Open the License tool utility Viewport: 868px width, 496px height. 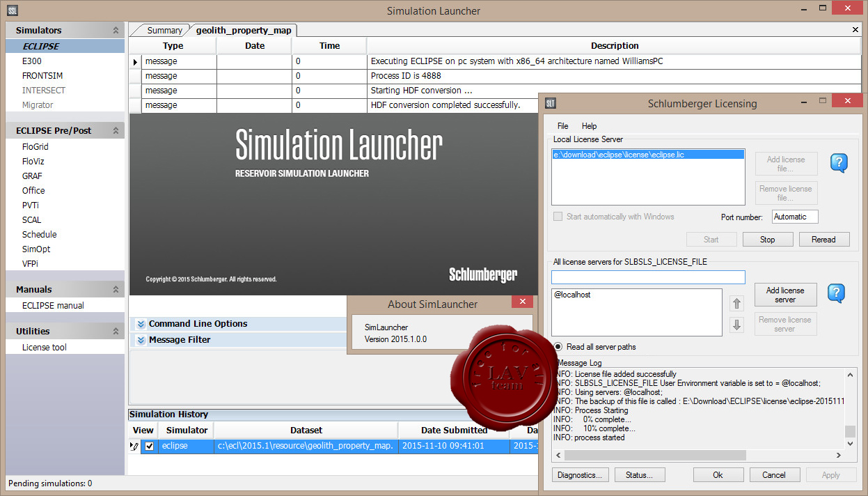(45, 348)
